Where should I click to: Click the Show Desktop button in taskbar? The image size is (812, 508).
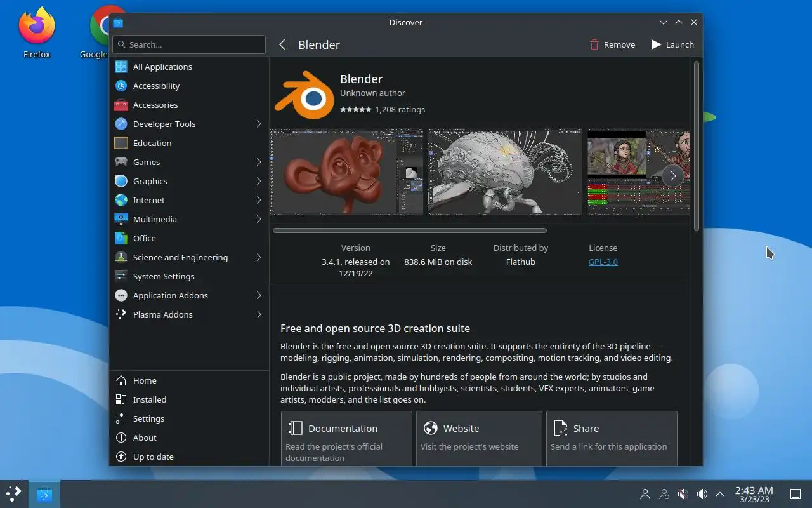coord(795,494)
